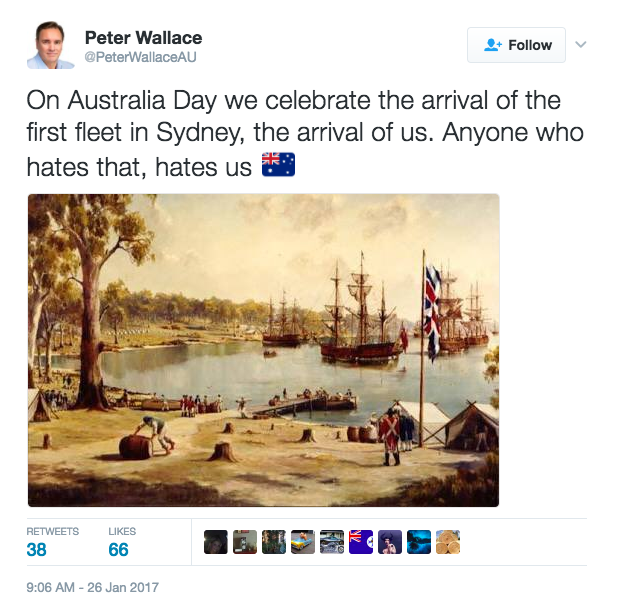Open the Peter Wallace display name link
The width and height of the screenshot is (618, 606).
pyautogui.click(x=143, y=38)
